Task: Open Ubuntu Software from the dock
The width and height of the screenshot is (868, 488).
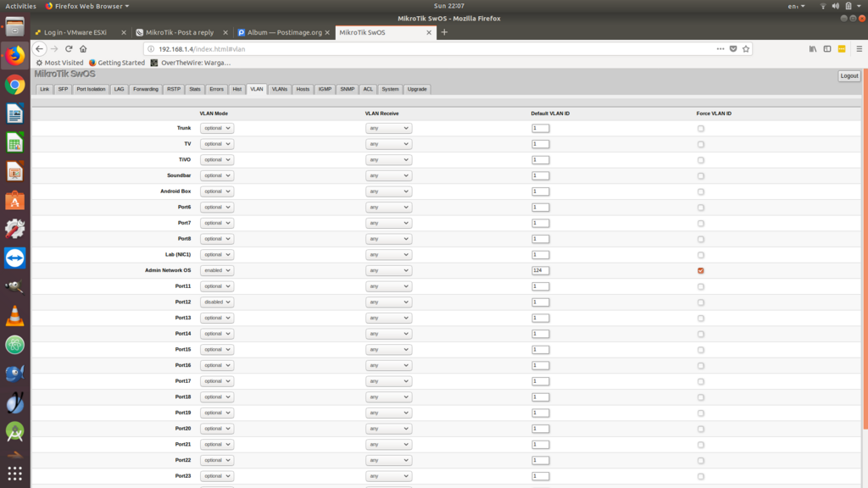Action: 15,200
